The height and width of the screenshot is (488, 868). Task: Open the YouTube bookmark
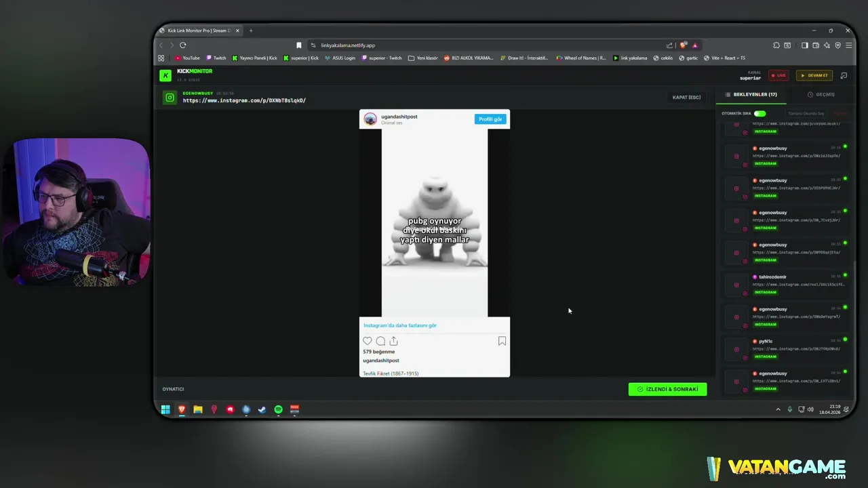tap(187, 58)
